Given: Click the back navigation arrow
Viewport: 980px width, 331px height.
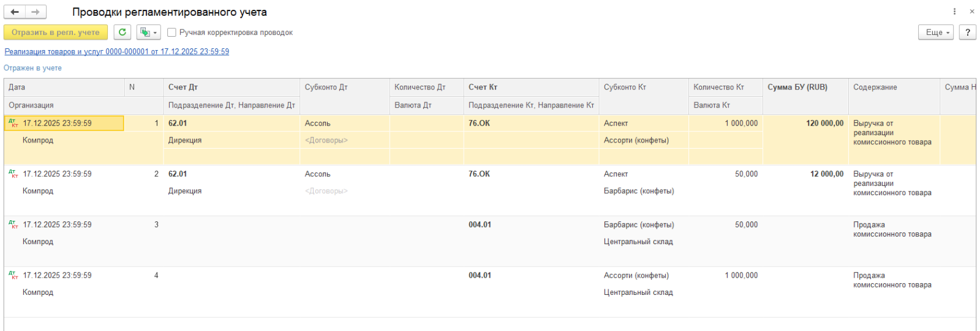Looking at the screenshot, I should pos(15,12).
